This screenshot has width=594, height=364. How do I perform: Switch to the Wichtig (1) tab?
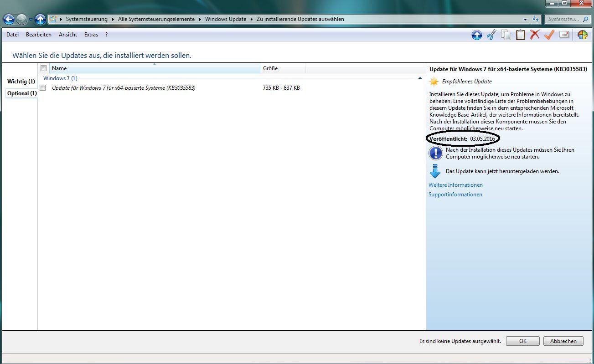pyautogui.click(x=21, y=82)
